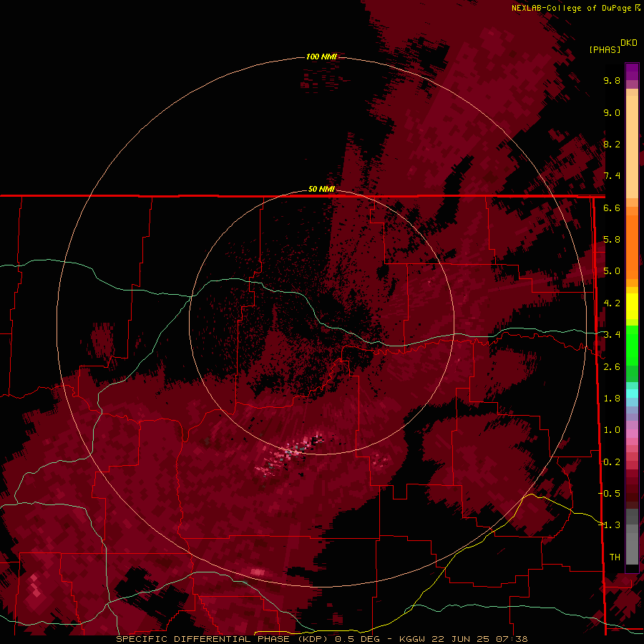This screenshot has height=644, width=644.
Task: Click the 9.0 scale value
Action: coord(612,113)
